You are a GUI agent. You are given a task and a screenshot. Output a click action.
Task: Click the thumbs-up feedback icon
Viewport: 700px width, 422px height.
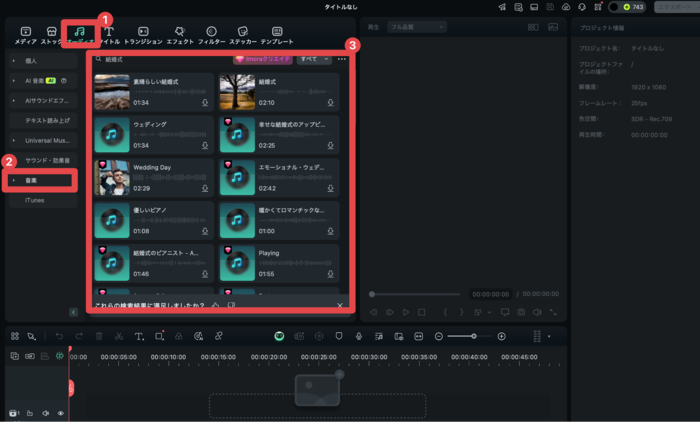(x=216, y=305)
